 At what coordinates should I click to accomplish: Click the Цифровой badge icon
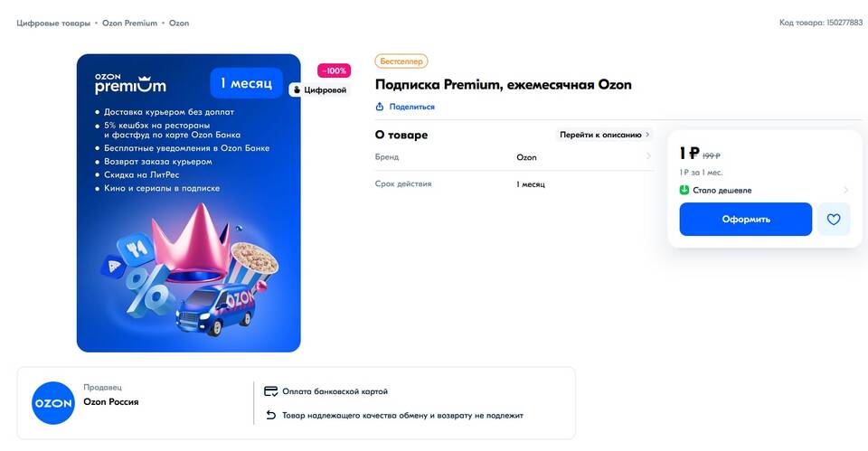(296, 90)
